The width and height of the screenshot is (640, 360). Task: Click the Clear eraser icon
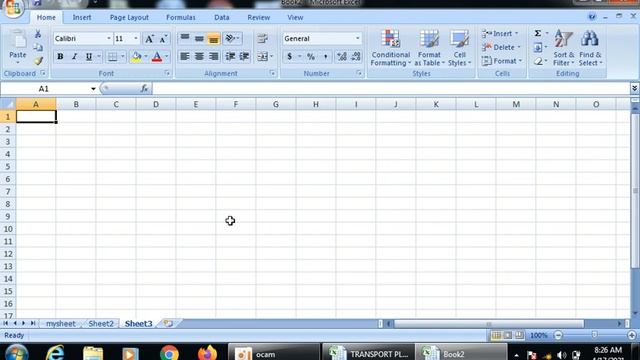point(538,61)
